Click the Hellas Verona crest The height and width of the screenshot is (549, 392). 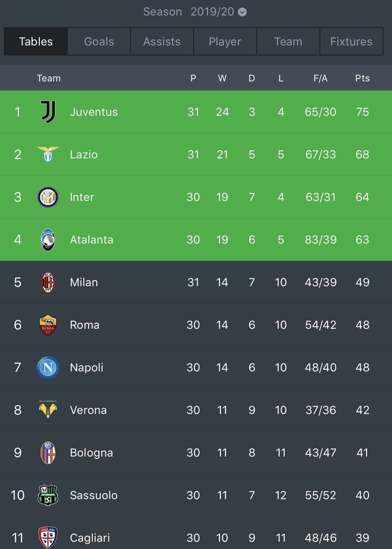click(48, 410)
